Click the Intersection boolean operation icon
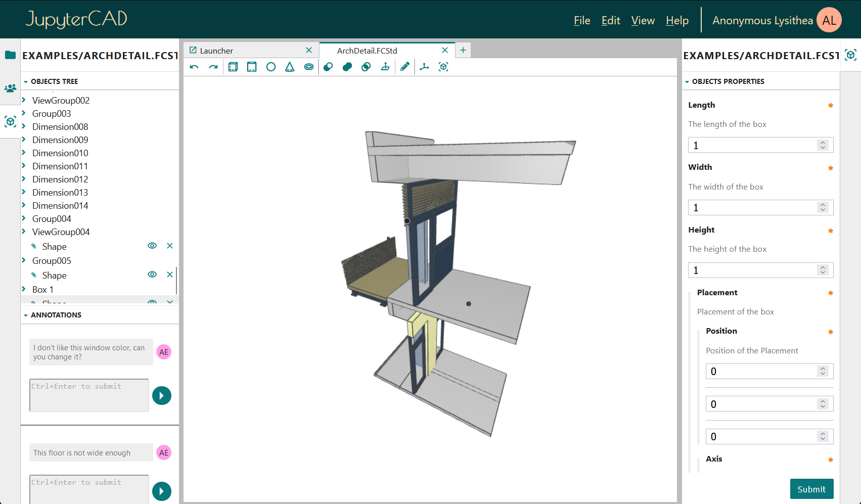861x504 pixels. pyautogui.click(x=366, y=67)
